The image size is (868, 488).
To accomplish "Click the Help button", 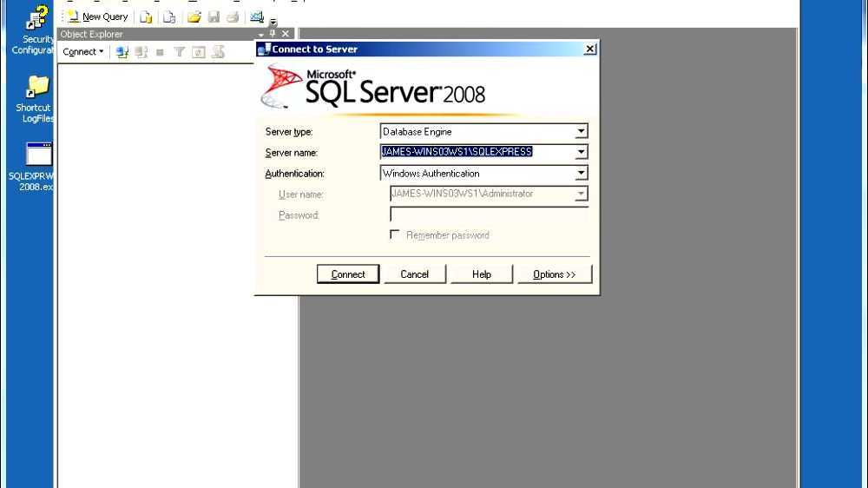I will click(x=482, y=274).
